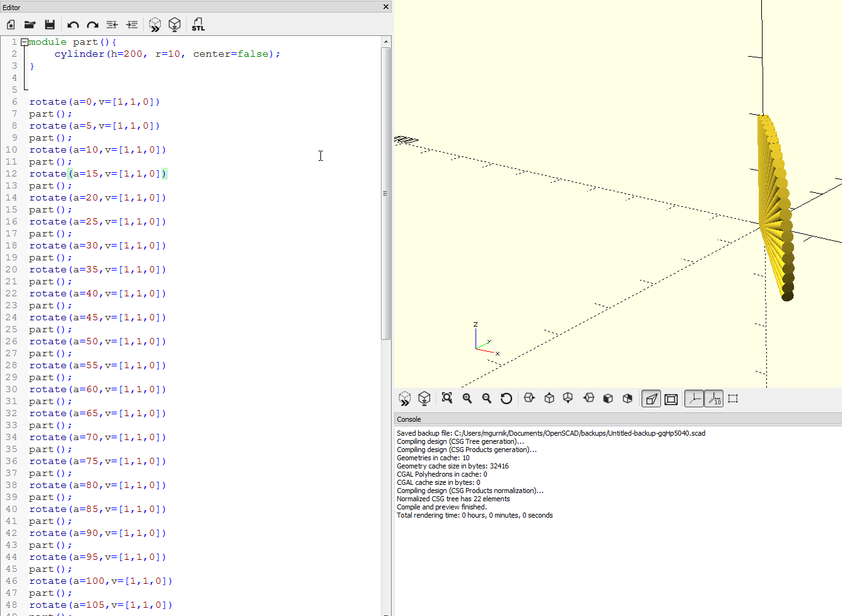Viewport: 842px width, 616px height.
Task: Click Render in the editor toolbar
Action: (175, 25)
